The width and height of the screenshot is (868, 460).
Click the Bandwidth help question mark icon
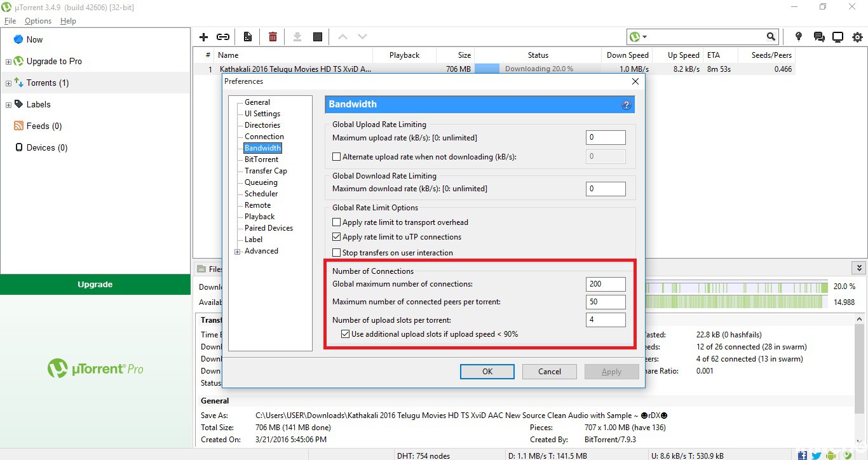point(626,105)
